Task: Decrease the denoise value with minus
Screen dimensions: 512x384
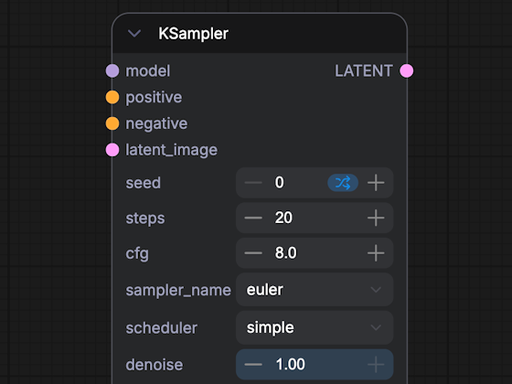Action: point(253,364)
